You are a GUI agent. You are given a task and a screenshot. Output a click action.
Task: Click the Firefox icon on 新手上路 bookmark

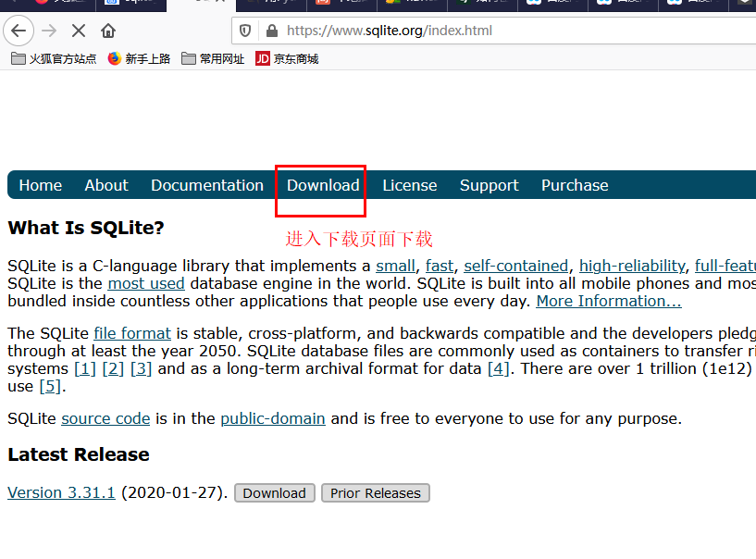[114, 58]
